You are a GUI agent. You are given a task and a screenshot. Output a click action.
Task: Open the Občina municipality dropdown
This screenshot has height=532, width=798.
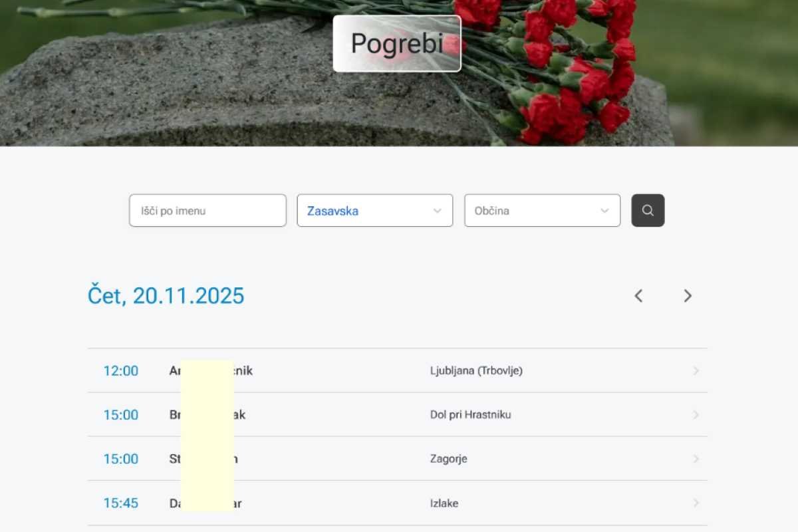click(x=542, y=211)
